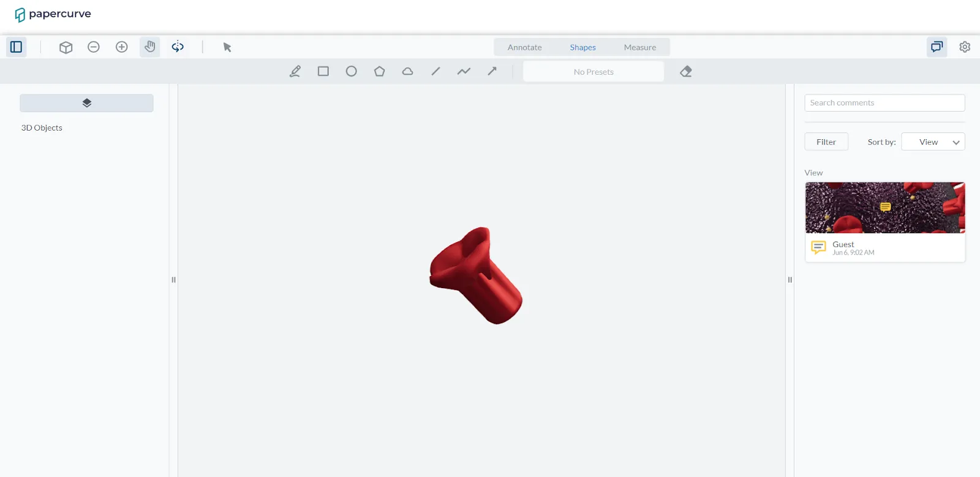
Task: Open the No Presets dropdown
Action: (x=594, y=72)
